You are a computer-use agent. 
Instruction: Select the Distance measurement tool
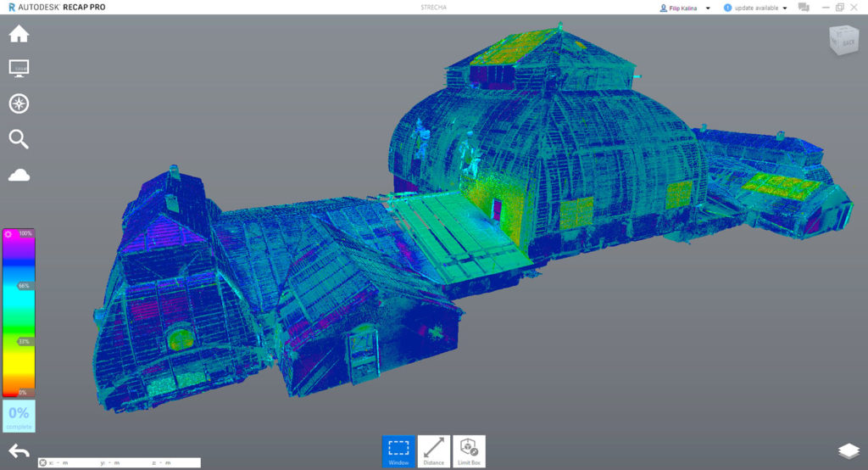pos(434,450)
